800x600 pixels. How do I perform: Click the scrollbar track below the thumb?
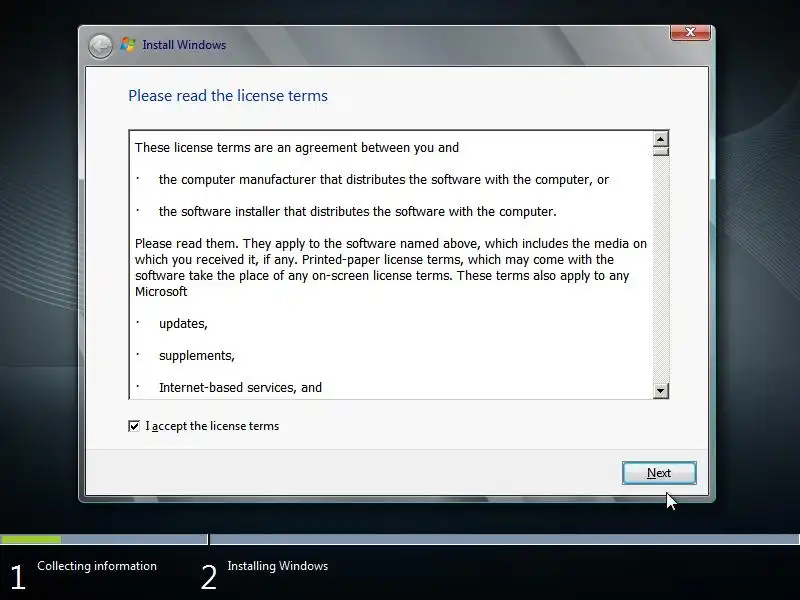click(661, 269)
